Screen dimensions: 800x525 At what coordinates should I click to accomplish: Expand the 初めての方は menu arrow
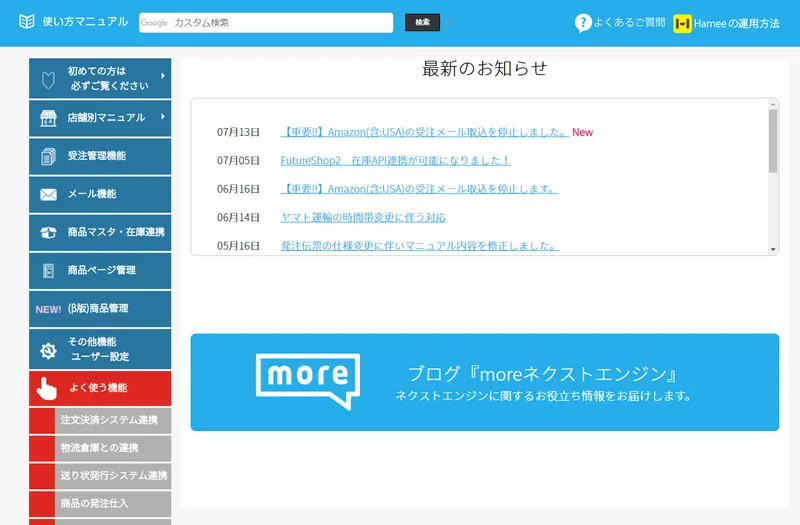(x=163, y=76)
